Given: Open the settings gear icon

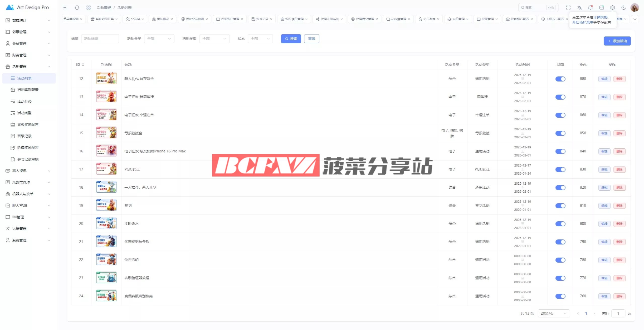Looking at the screenshot, I should 613,8.
